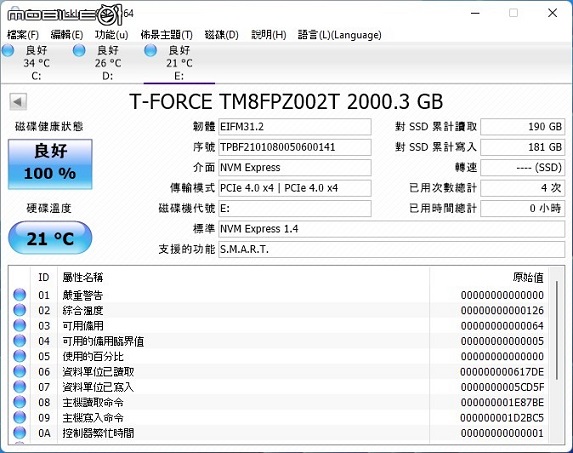This screenshot has width=573, height=453.
Task: Click raw value 0000000005CD5F
Action: pos(502,387)
